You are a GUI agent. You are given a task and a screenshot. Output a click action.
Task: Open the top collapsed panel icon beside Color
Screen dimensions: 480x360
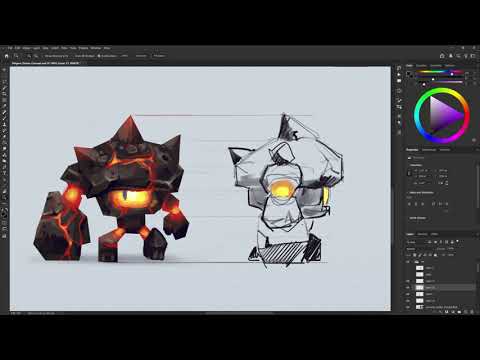(x=399, y=68)
